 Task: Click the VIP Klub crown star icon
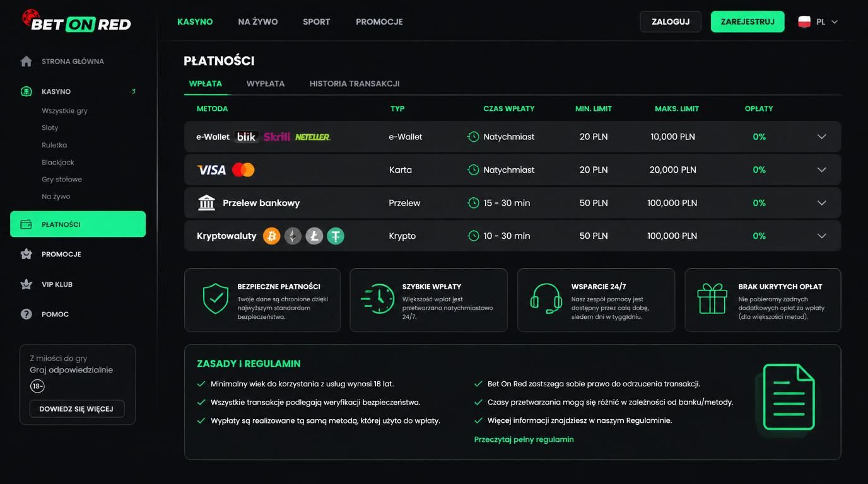coord(26,284)
